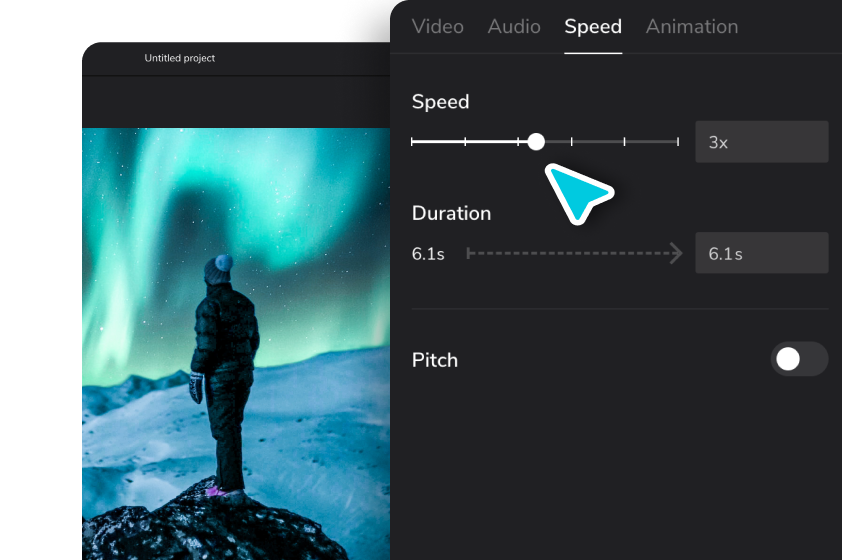This screenshot has height=560, width=842.
Task: Click the Speed section heading
Action: 440,102
